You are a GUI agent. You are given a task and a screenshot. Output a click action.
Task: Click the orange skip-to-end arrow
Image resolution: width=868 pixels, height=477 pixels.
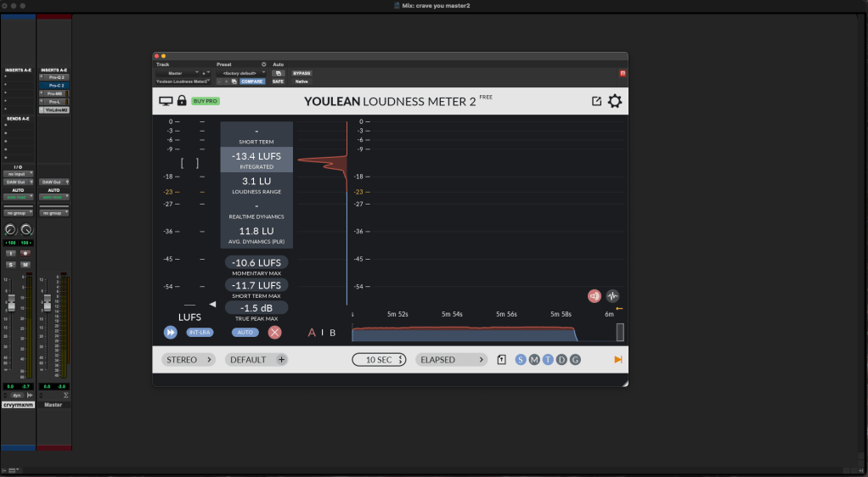[x=618, y=360]
